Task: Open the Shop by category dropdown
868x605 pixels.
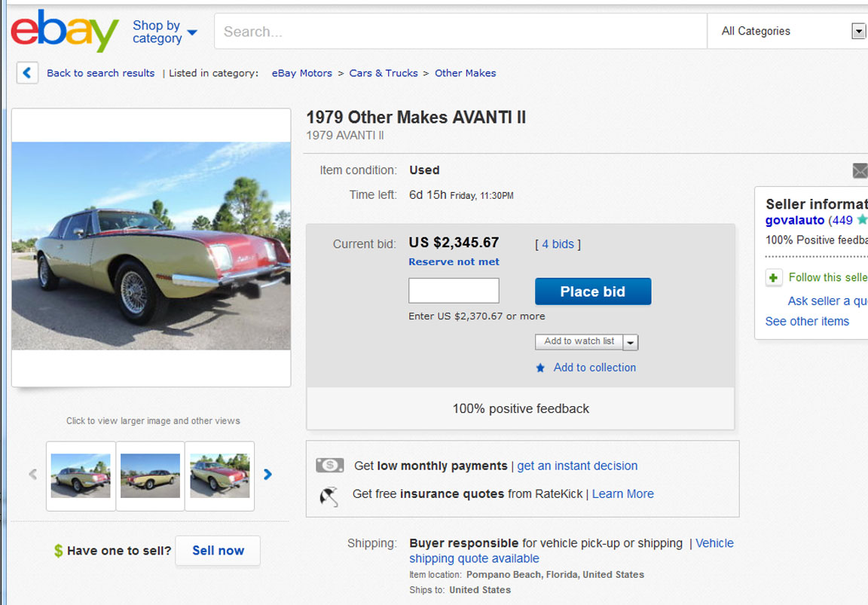Action: (164, 32)
